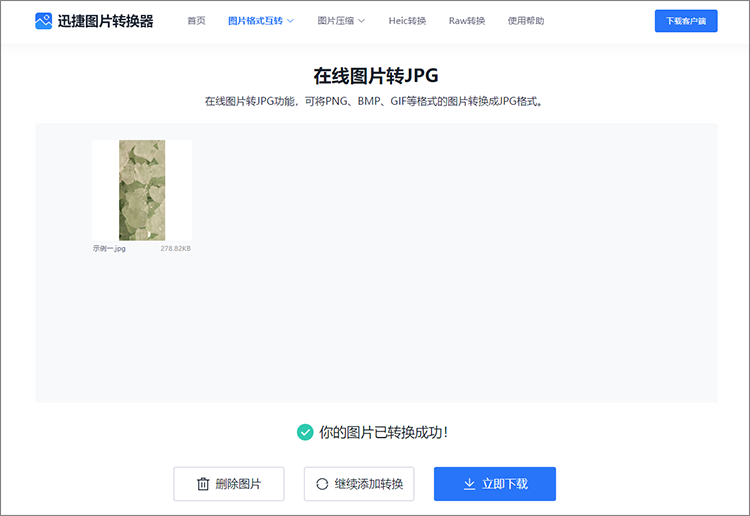The image size is (750, 516).
Task: Click the 迅捷图片转换器 logo icon
Action: (44, 20)
